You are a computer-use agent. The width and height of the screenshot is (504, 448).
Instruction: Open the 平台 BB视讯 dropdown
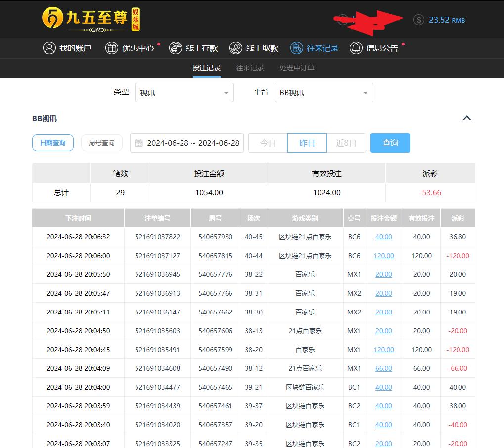(323, 92)
